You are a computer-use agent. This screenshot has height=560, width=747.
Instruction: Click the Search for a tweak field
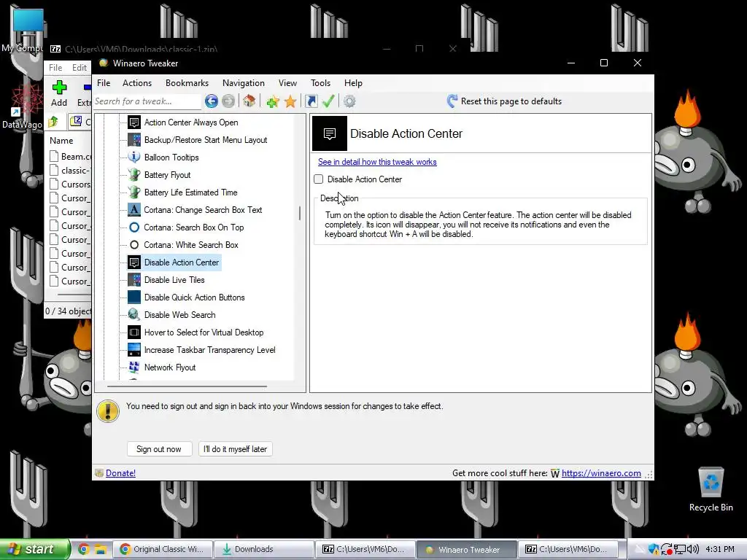click(x=147, y=101)
